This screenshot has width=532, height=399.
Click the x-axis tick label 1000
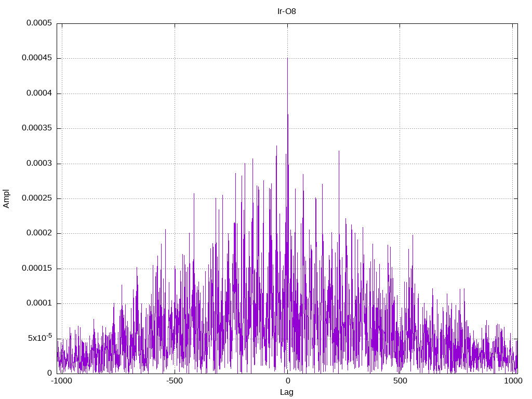513,381
